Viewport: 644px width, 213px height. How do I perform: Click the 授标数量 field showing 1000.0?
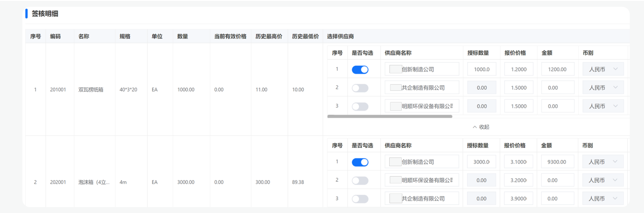tap(482, 69)
